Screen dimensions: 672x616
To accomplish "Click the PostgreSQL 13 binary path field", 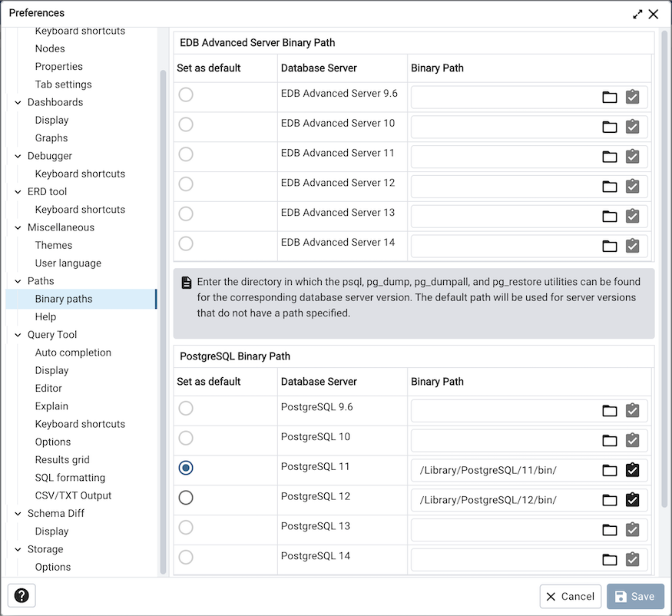I will (x=505, y=530).
